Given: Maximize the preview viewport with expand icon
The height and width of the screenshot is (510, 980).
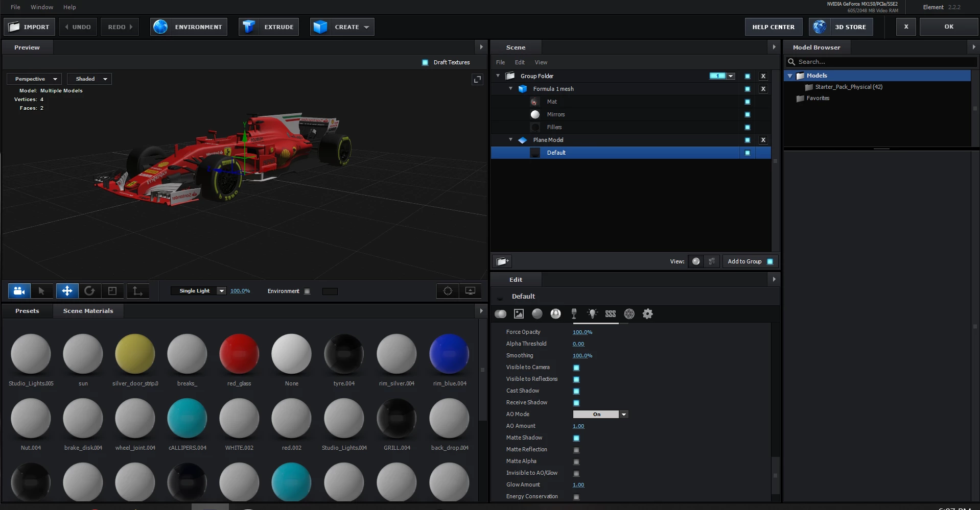Looking at the screenshot, I should [x=477, y=79].
